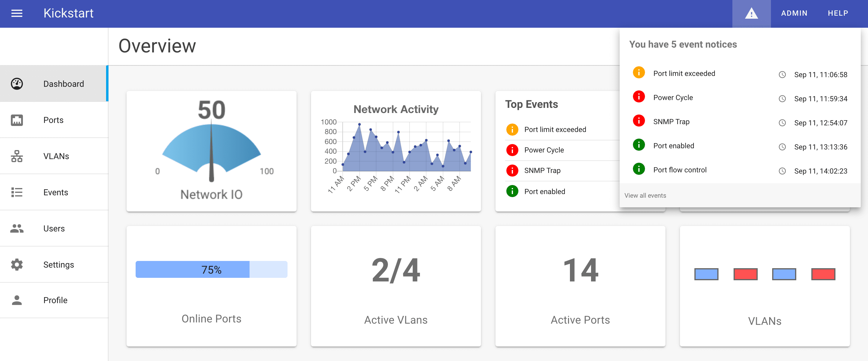Click the 2/4 Active VLans card
The width and height of the screenshot is (868, 361).
tap(396, 286)
